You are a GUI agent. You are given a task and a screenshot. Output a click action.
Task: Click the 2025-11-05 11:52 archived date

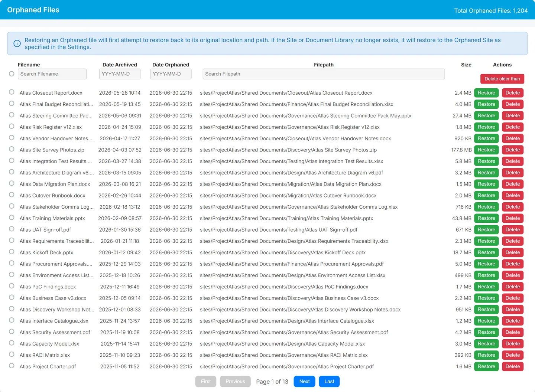120,366
